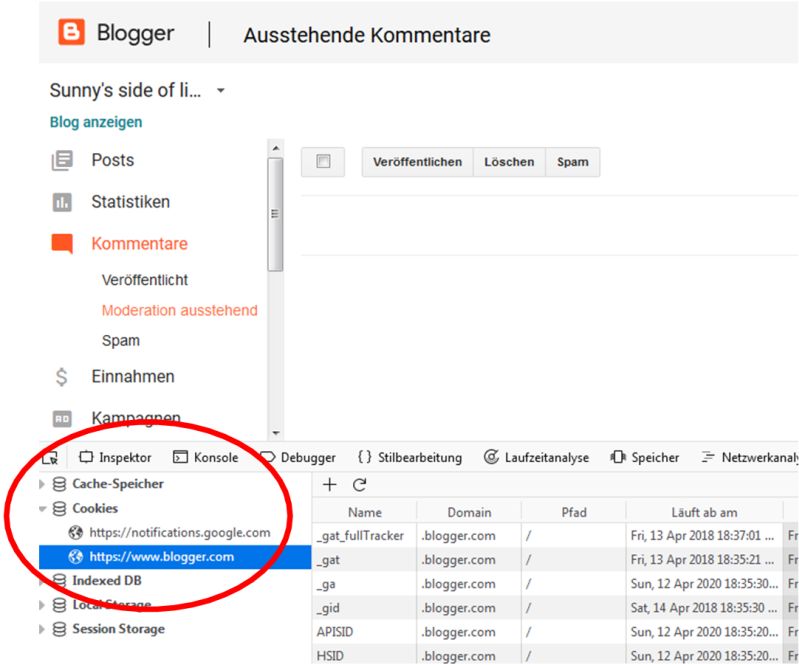Viewport: 799px width, 665px height.
Task: Show Veröffentlicht comments
Action: point(145,280)
